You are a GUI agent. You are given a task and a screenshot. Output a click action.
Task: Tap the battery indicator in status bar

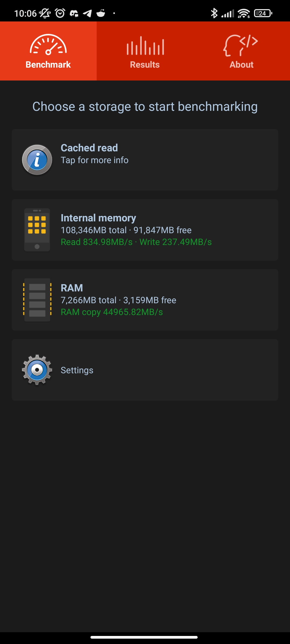(x=263, y=13)
